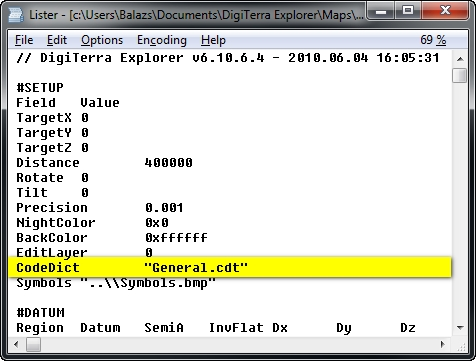Open the File menu
Image resolution: width=476 pixels, height=361 pixels.
pos(24,40)
